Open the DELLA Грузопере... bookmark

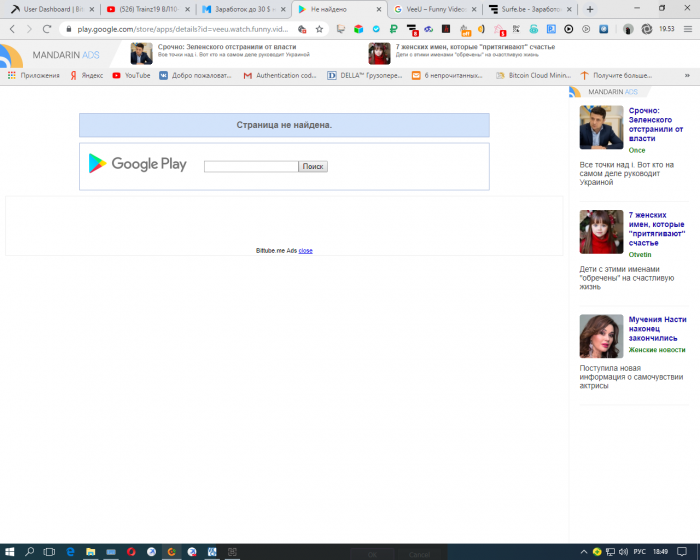click(365, 75)
